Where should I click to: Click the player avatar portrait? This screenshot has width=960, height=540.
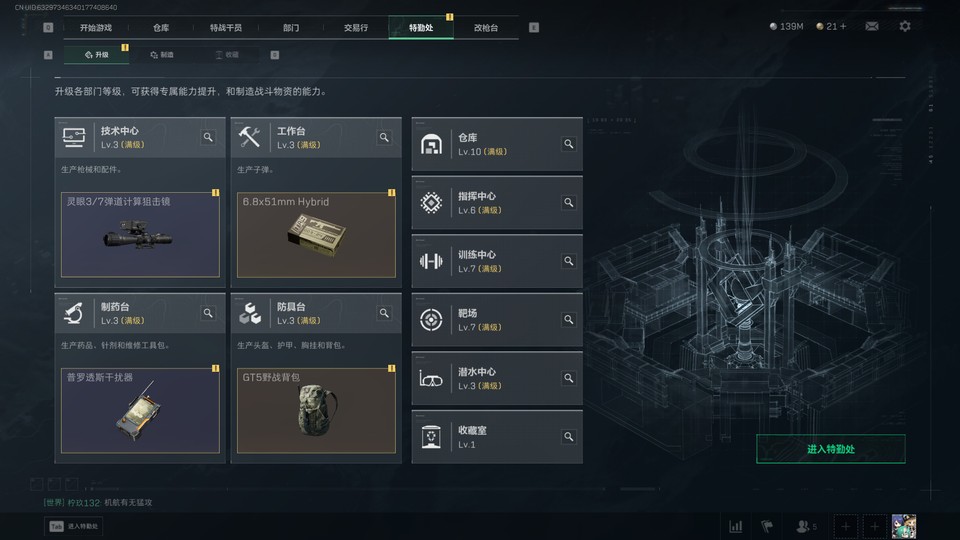(904, 527)
